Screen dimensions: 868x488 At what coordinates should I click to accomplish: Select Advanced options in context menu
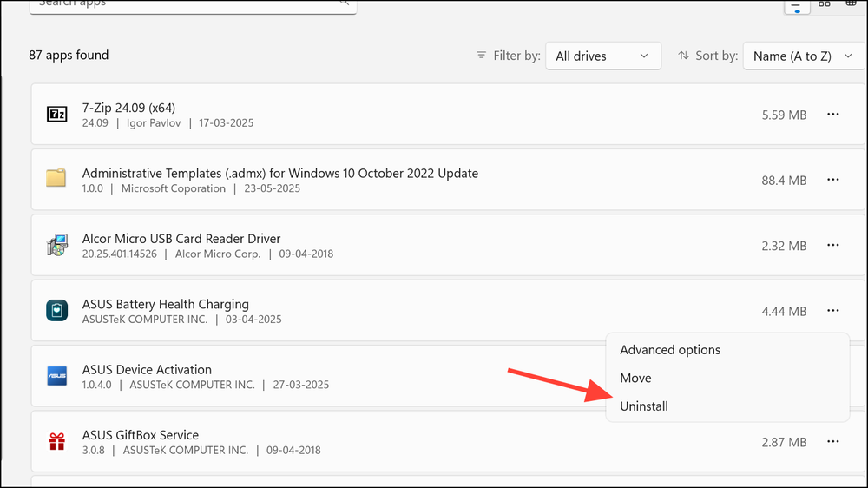[x=670, y=350]
